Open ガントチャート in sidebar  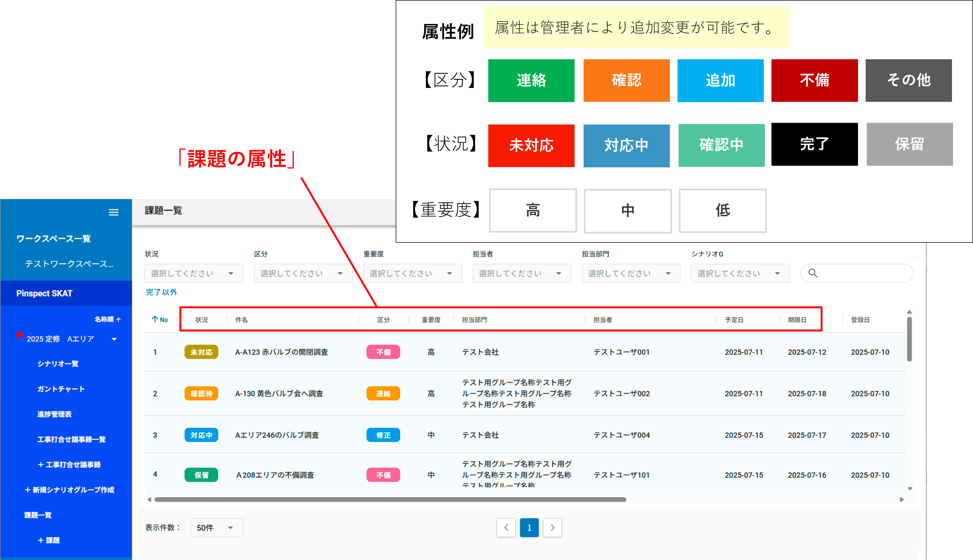tap(61, 389)
